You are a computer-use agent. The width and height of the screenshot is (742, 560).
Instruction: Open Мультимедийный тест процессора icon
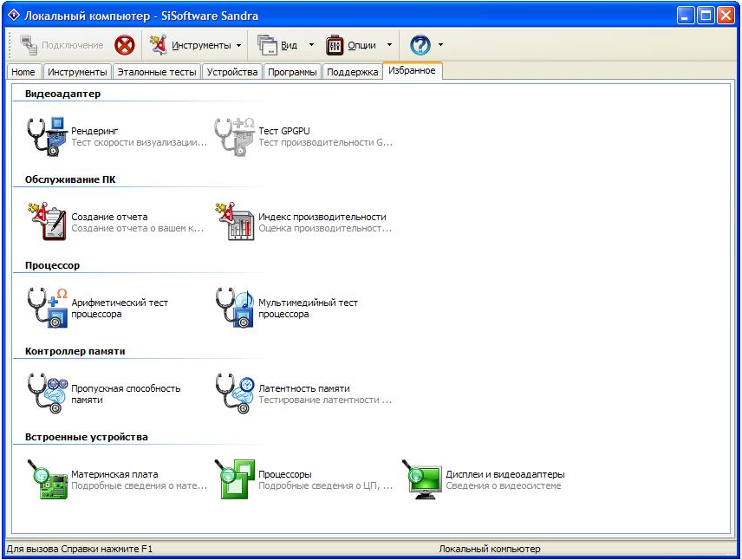[x=234, y=308]
